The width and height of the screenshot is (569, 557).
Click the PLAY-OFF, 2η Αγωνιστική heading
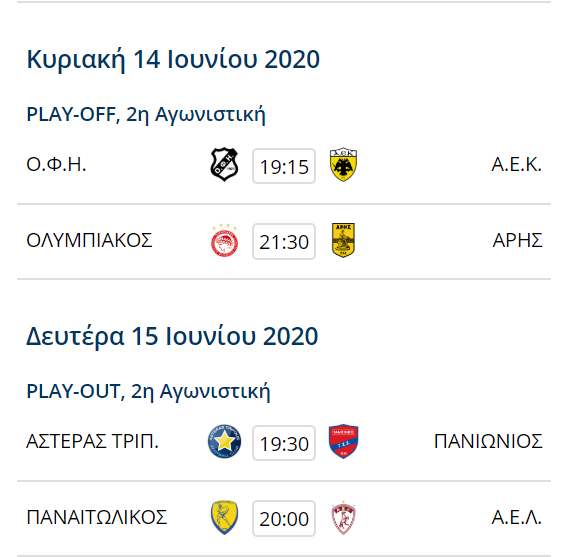146,115
